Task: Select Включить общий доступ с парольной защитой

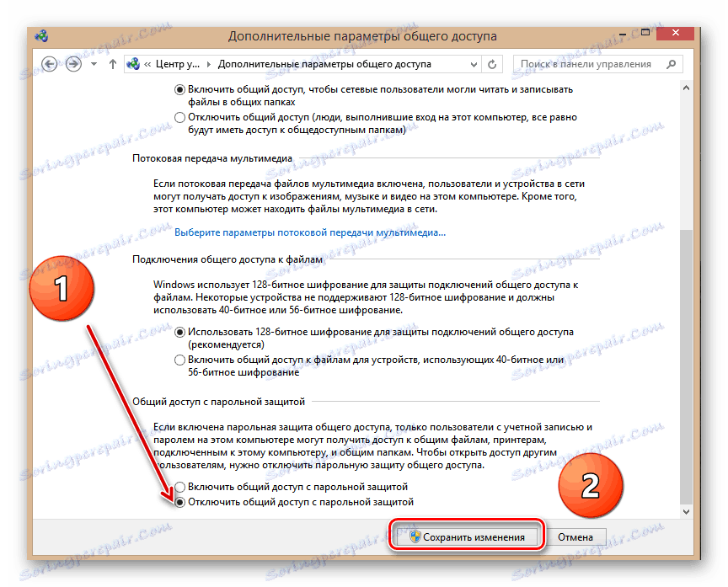Action: (179, 487)
